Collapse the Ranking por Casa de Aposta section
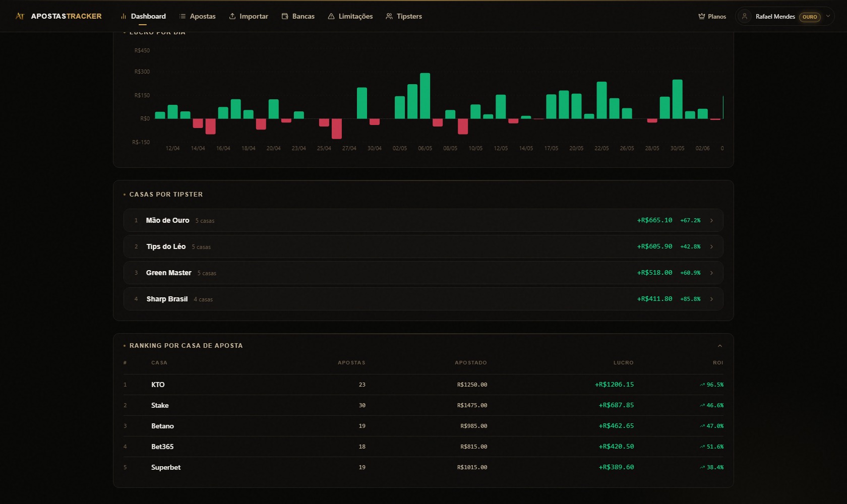Viewport: 847px width, 504px height. click(720, 346)
